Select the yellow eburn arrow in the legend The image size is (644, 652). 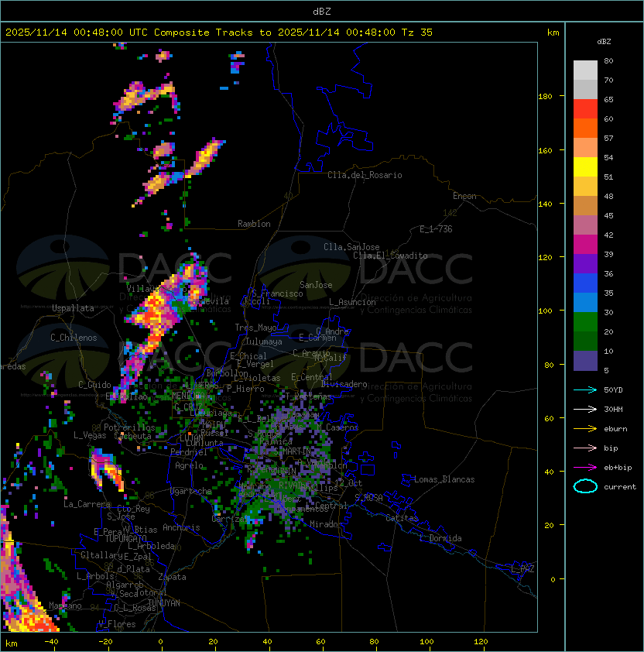click(x=585, y=429)
